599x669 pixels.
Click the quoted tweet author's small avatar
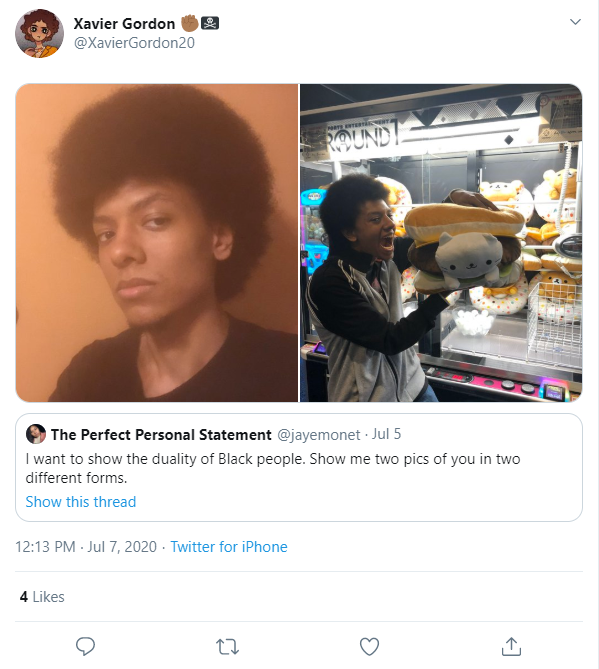pyautogui.click(x=36, y=434)
